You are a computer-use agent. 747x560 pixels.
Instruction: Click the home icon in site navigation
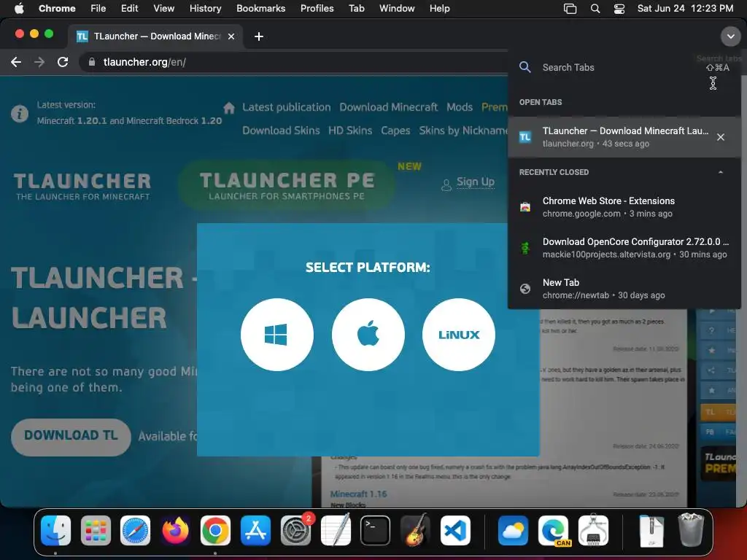pyautogui.click(x=229, y=108)
